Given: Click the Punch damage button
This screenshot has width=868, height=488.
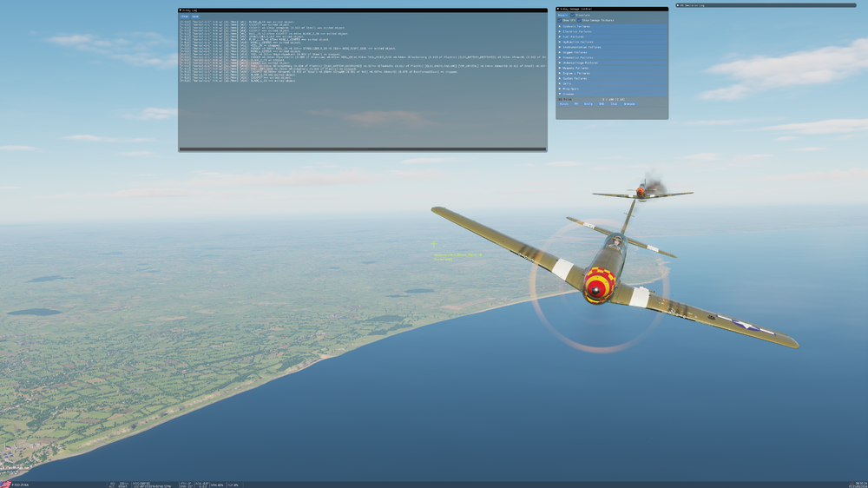Looking at the screenshot, I should coord(564,104).
